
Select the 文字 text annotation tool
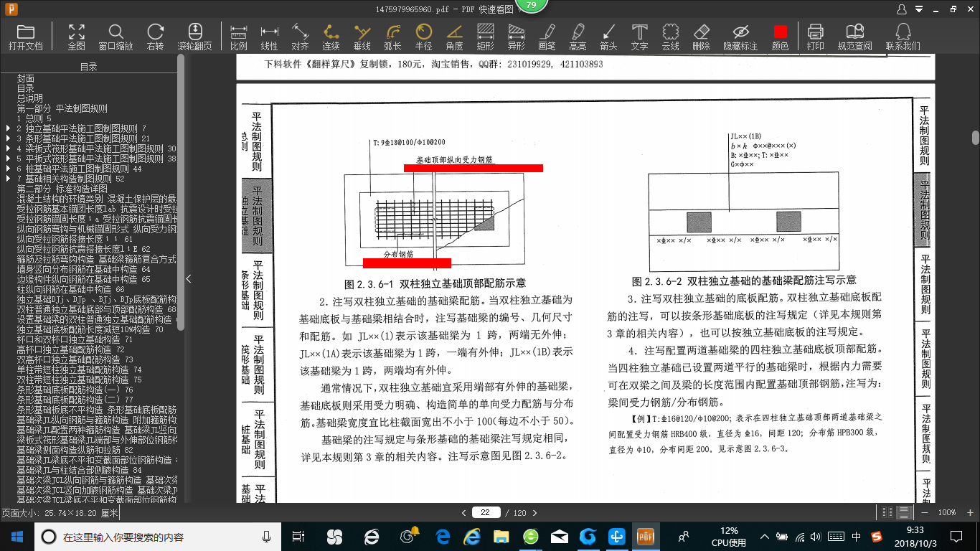tap(639, 37)
